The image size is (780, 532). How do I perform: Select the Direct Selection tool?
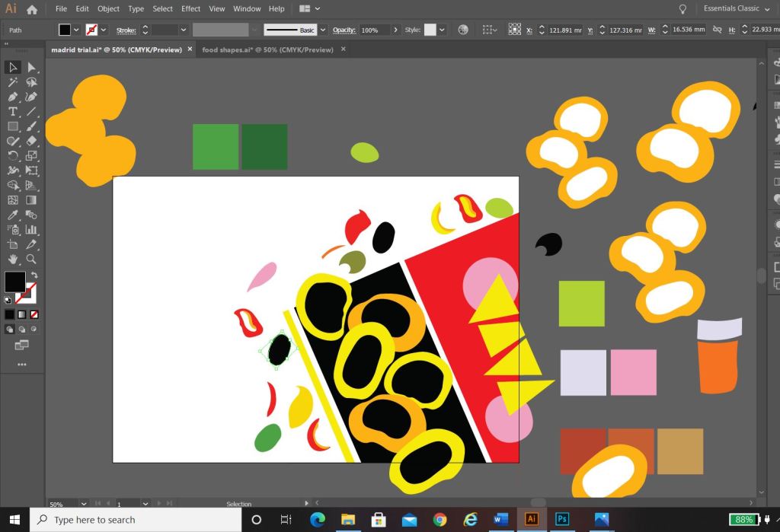[31, 68]
